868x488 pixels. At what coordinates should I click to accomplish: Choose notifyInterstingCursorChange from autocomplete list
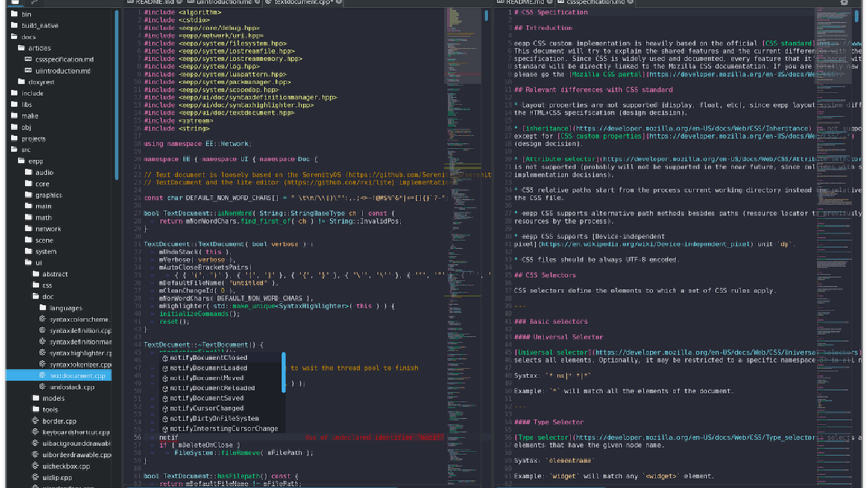(x=221, y=429)
